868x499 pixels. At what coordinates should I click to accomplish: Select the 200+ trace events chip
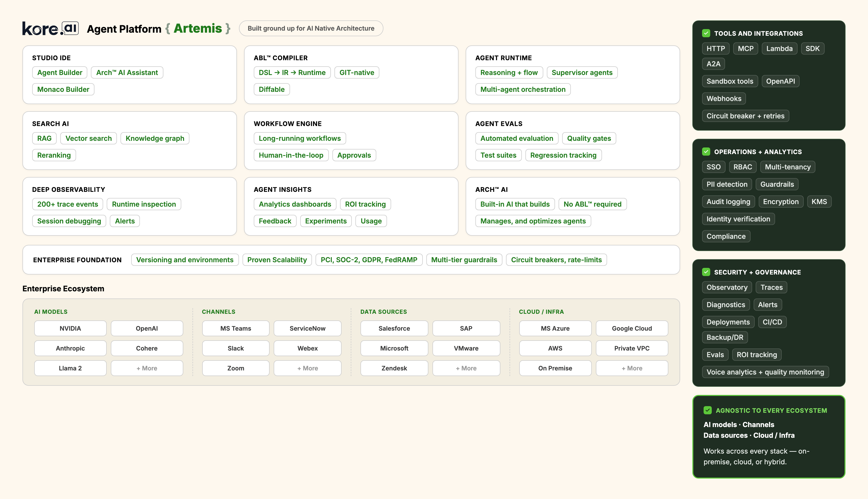tap(68, 204)
